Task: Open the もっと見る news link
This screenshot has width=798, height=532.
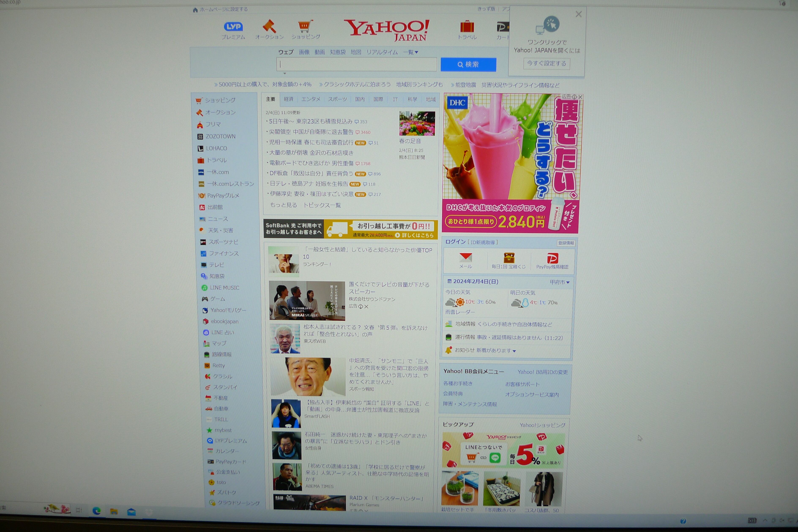Action: point(284,205)
